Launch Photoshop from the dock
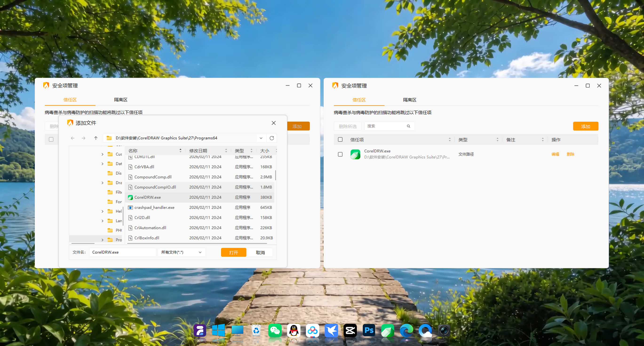644x346 pixels. tap(369, 330)
